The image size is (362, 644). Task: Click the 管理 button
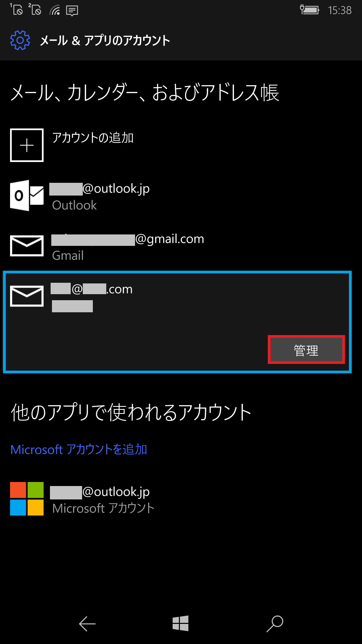click(x=306, y=350)
